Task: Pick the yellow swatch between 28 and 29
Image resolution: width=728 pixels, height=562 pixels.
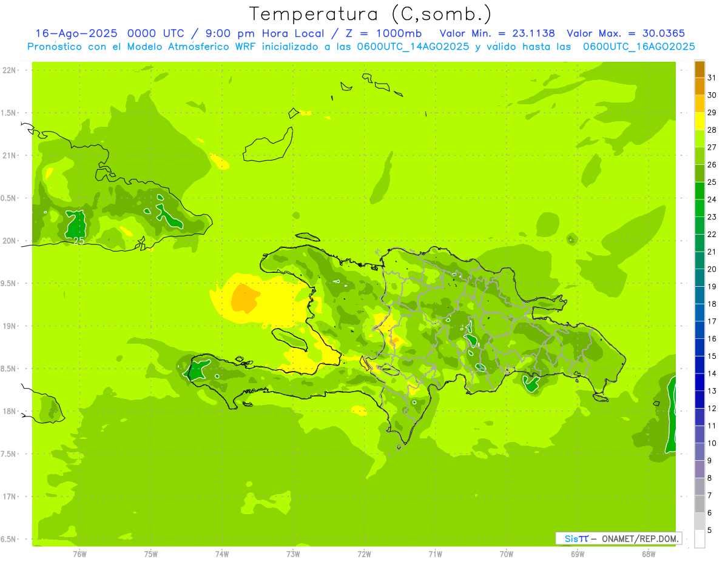Action: [699, 121]
